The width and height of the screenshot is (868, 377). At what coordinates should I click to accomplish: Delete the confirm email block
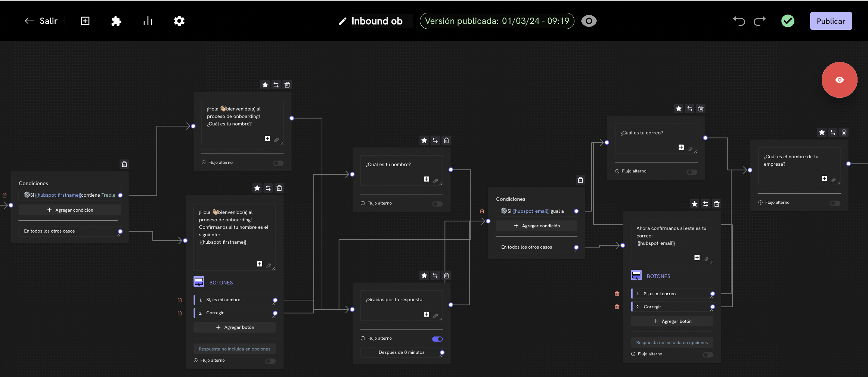[717, 204]
